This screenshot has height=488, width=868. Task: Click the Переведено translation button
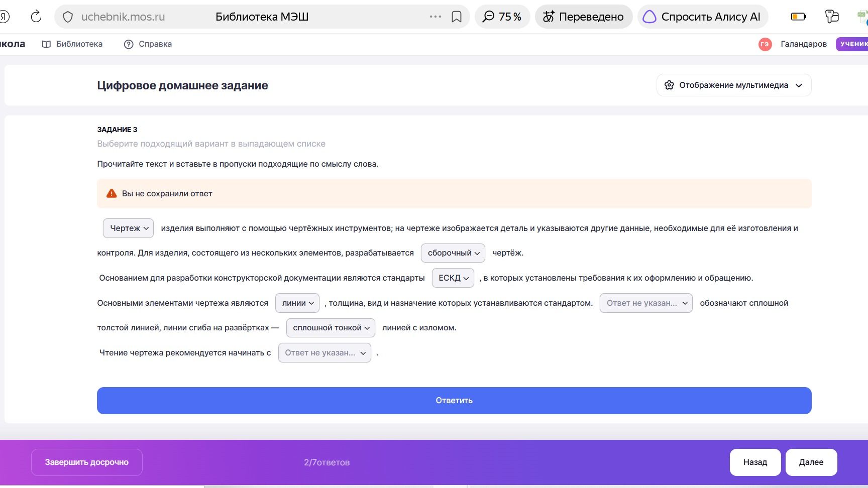tap(583, 17)
